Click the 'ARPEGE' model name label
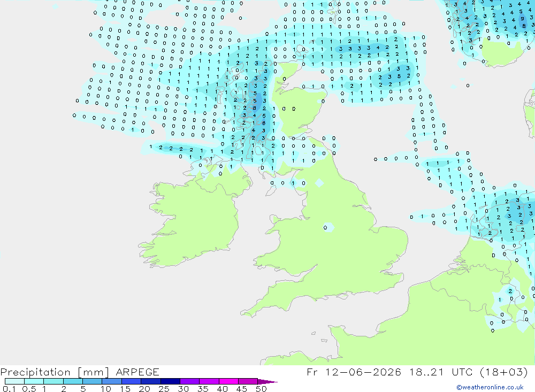The image size is (535, 392). click(x=137, y=372)
